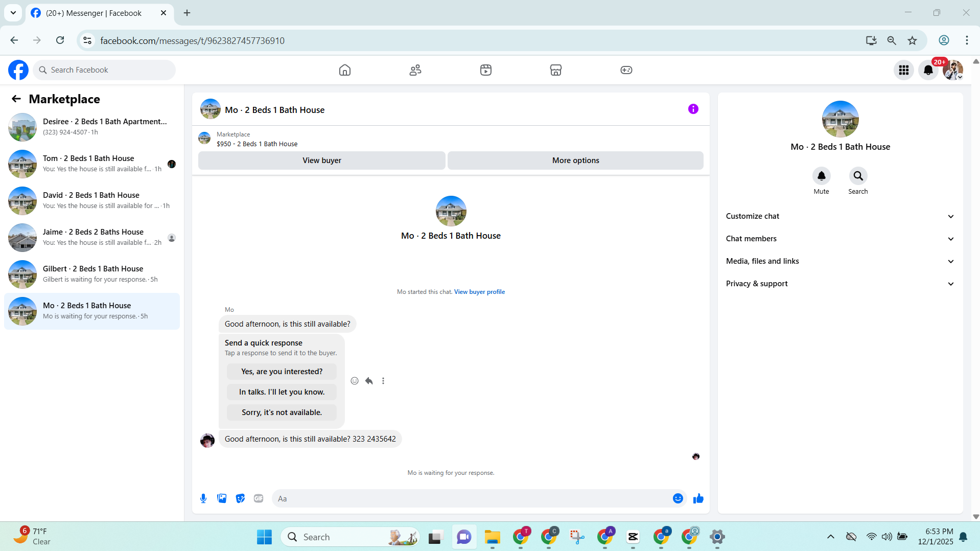Send quick response 'In talks. I'll let you know.'
Viewport: 980px width, 551px height.
pos(282,392)
